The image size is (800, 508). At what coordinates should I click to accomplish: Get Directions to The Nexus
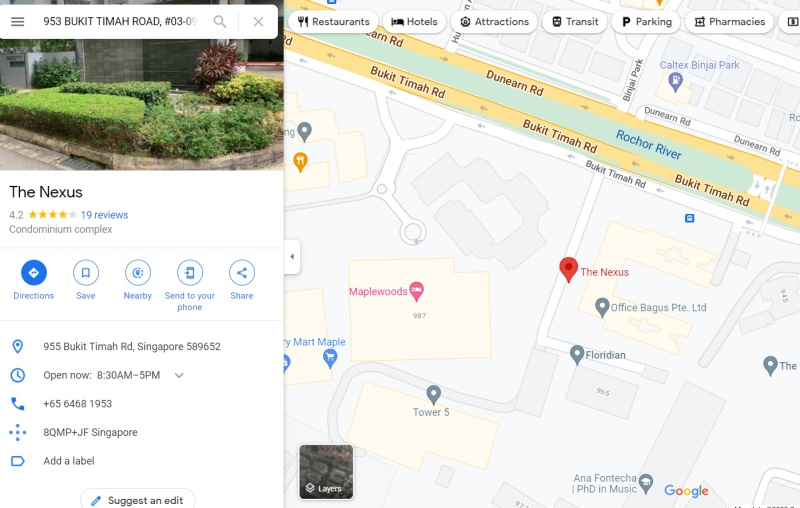[34, 279]
